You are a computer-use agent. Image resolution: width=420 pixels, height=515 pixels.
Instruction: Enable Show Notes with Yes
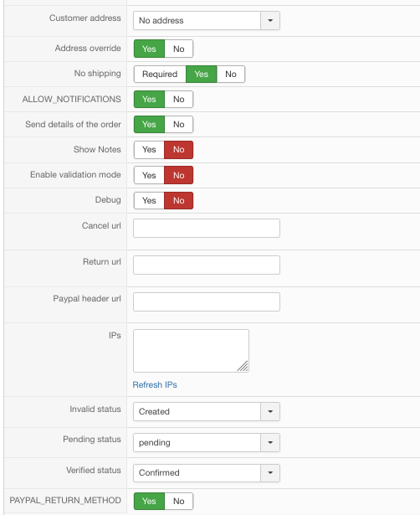[149, 149]
